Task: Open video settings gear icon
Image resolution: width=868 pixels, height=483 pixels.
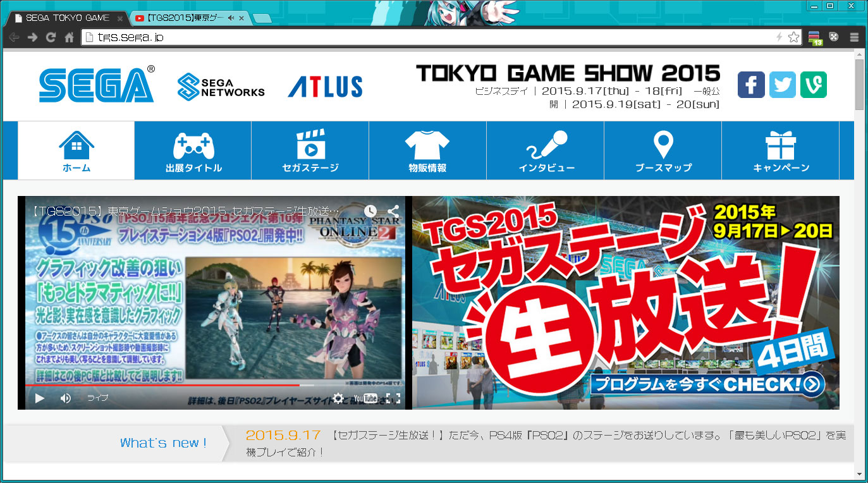Action: 339,398
